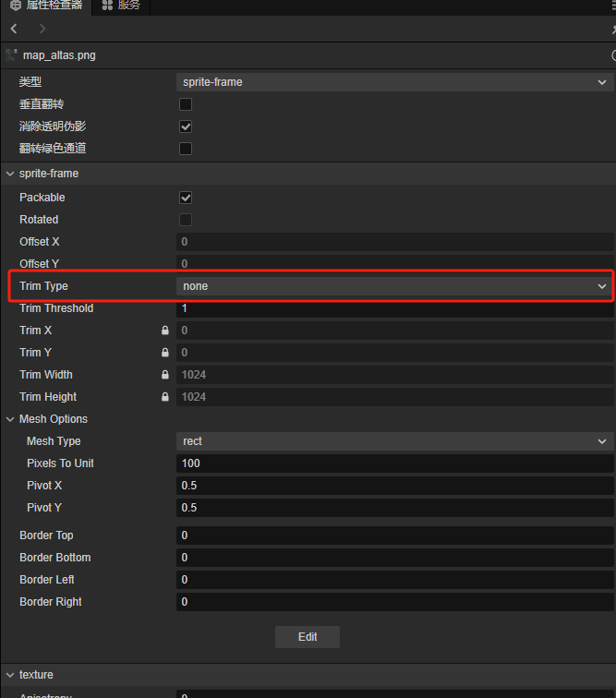Open the Trim Type dropdown
Image resolution: width=616 pixels, height=698 pixels.
click(x=395, y=286)
